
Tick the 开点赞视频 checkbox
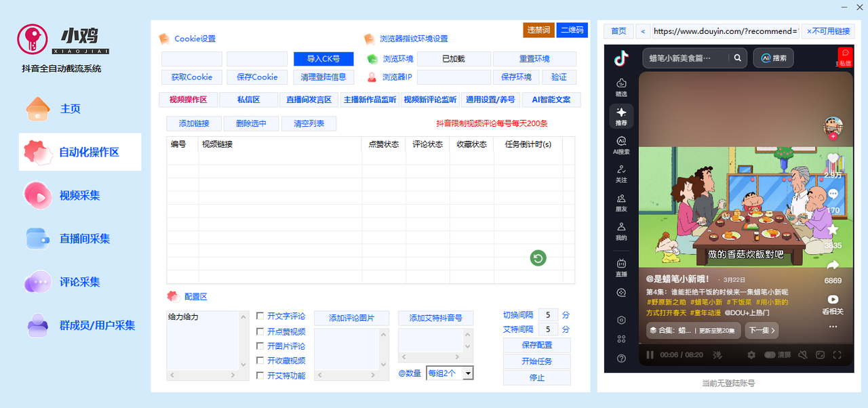click(260, 331)
